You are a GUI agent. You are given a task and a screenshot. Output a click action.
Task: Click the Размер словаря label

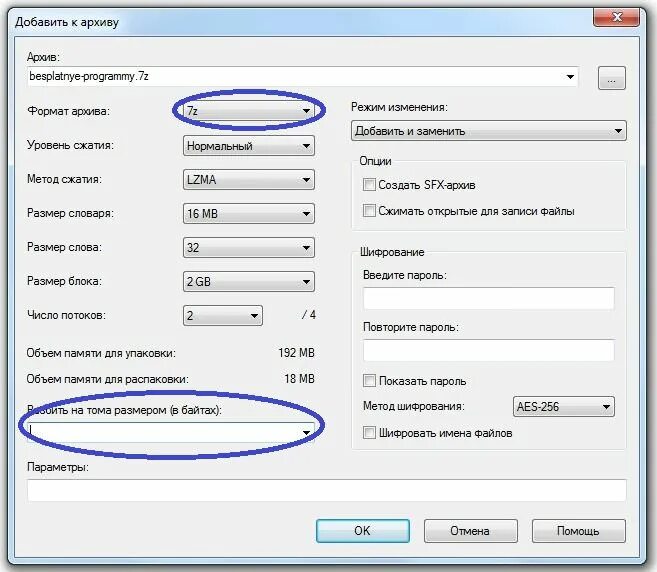[70, 213]
